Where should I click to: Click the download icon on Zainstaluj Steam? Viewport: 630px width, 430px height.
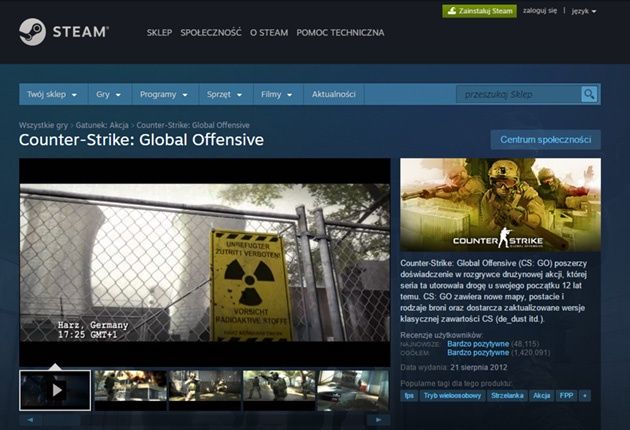452,11
